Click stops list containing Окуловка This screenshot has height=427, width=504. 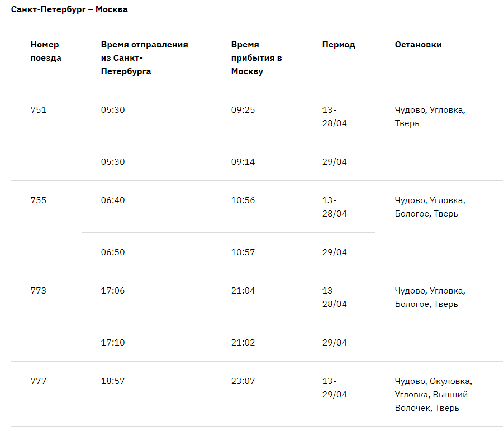tap(433, 395)
